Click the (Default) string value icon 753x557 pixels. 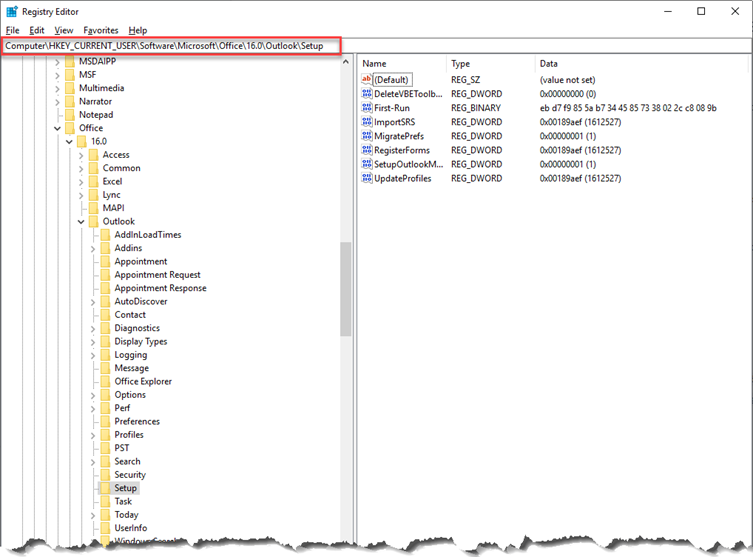click(x=367, y=79)
